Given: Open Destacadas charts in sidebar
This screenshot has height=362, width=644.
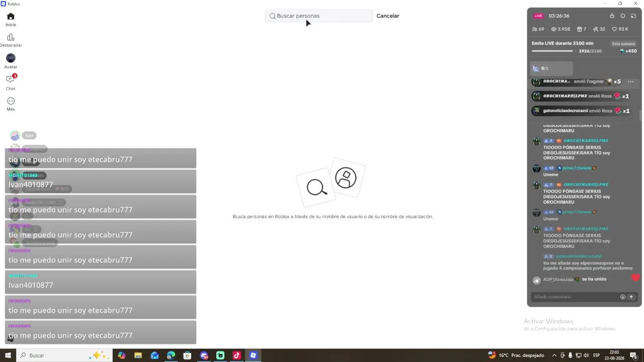Looking at the screenshot, I should click(x=11, y=40).
